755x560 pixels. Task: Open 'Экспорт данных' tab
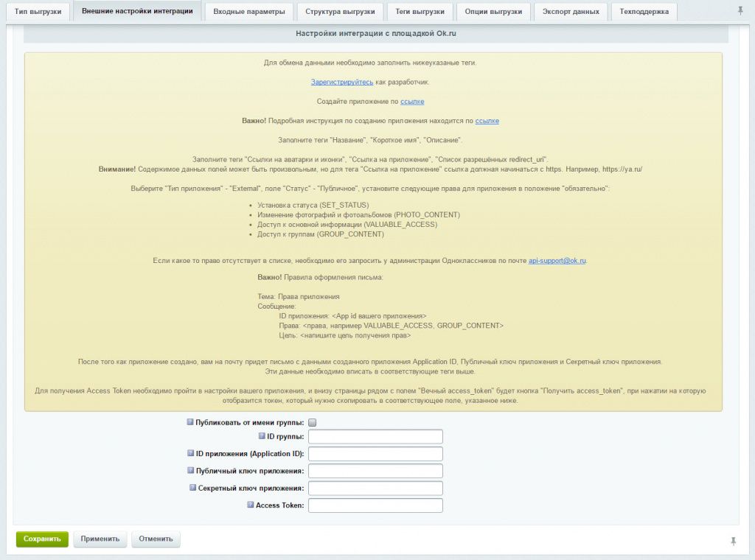pos(571,12)
